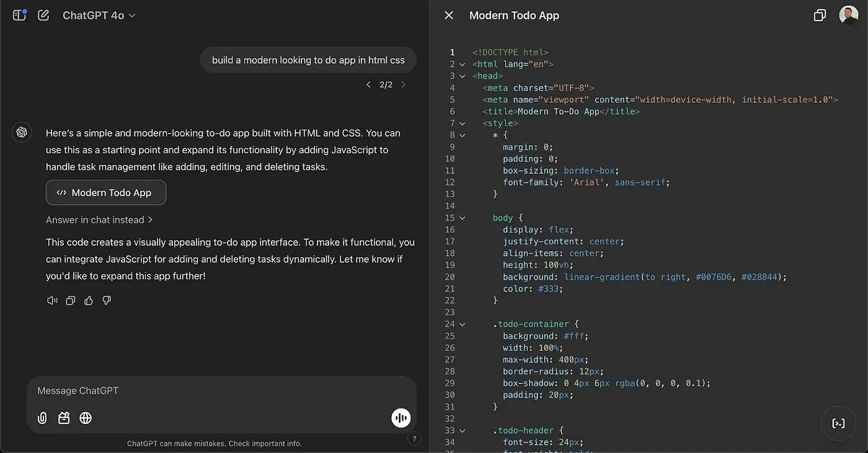Open the ChatGPT 4o model dropdown

click(99, 16)
